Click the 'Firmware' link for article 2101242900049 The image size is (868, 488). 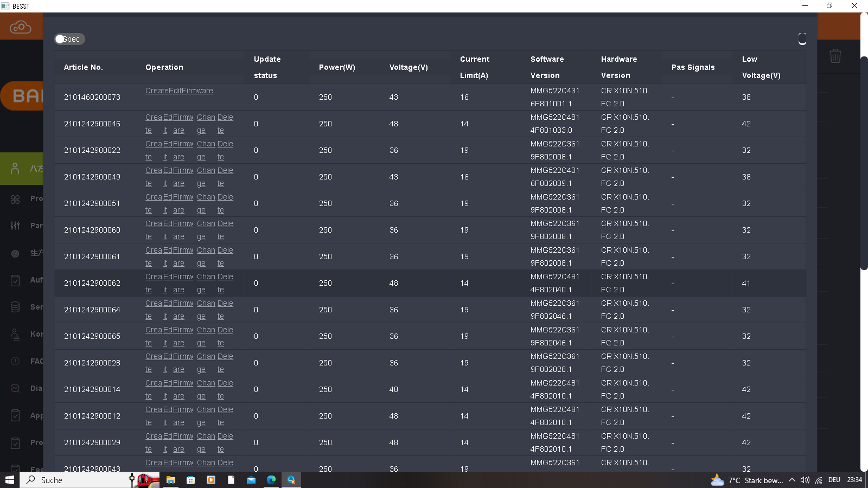coord(183,177)
